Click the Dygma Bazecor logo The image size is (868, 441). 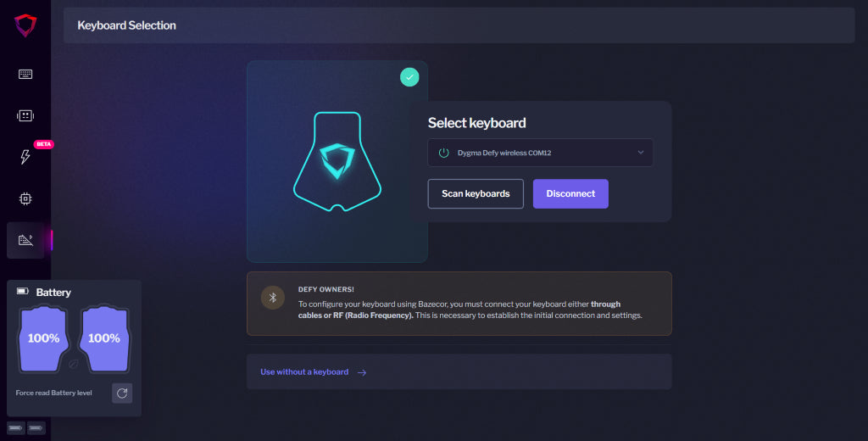coord(25,25)
